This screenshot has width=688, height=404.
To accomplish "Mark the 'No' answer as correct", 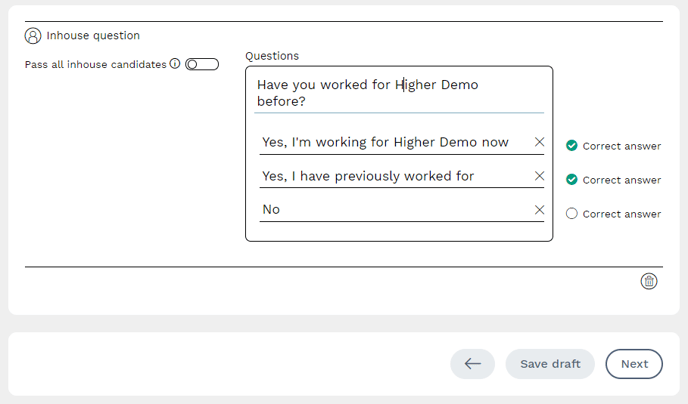I will coord(572,213).
